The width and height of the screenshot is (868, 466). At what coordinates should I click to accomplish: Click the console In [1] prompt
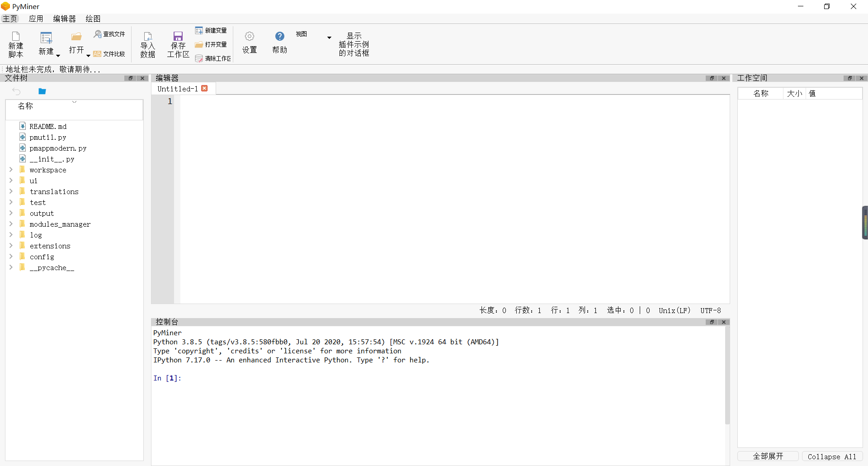(x=167, y=378)
